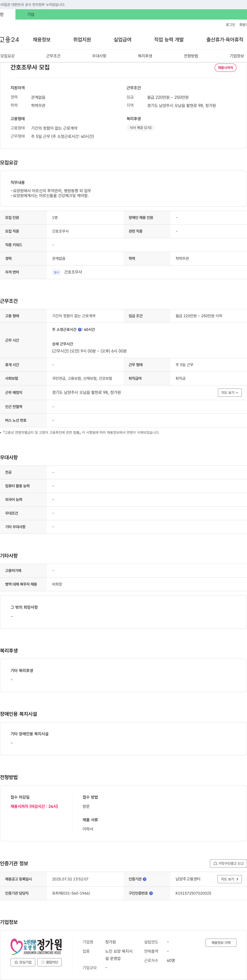Open the 채용정보 main menu

pyautogui.click(x=41, y=40)
